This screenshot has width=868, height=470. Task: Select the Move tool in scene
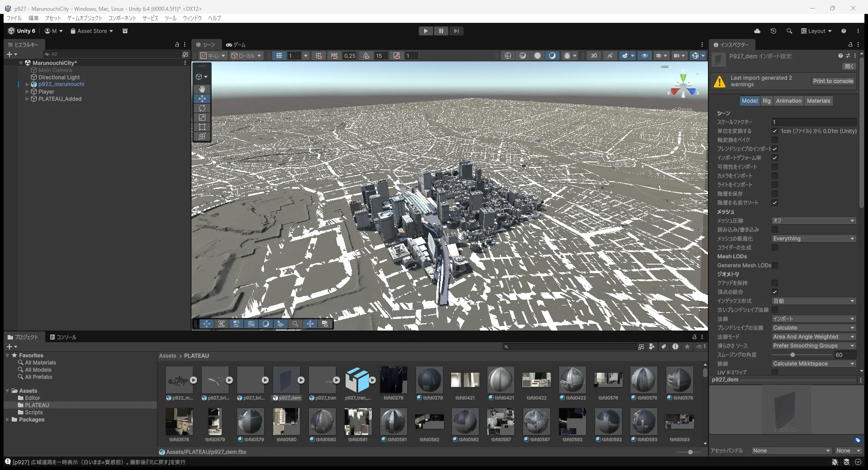pos(202,99)
